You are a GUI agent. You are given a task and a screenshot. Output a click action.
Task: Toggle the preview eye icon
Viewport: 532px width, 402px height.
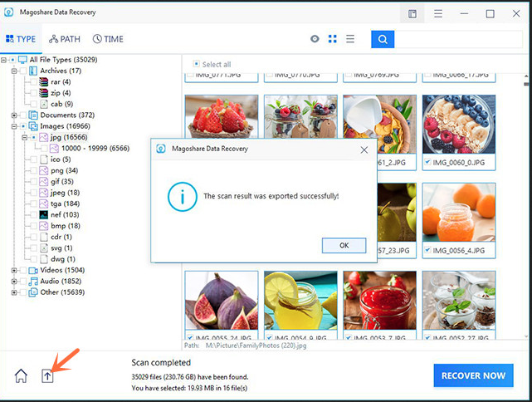pyautogui.click(x=315, y=39)
